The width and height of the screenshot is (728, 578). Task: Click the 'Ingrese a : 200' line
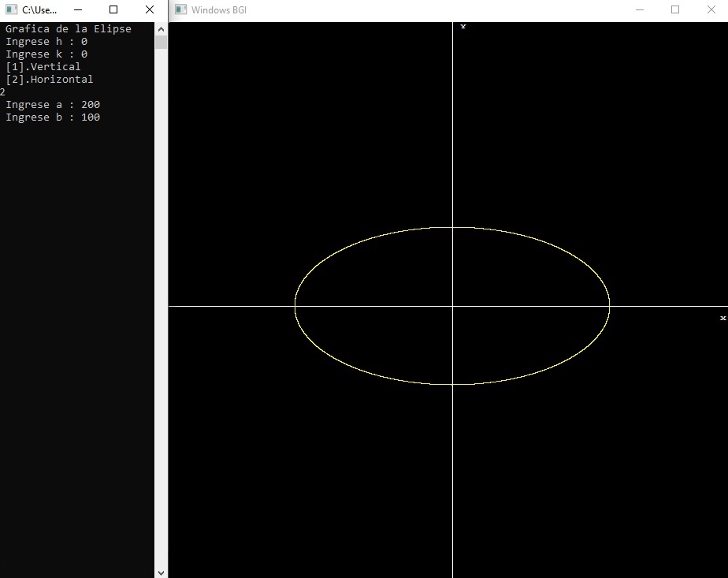53,105
